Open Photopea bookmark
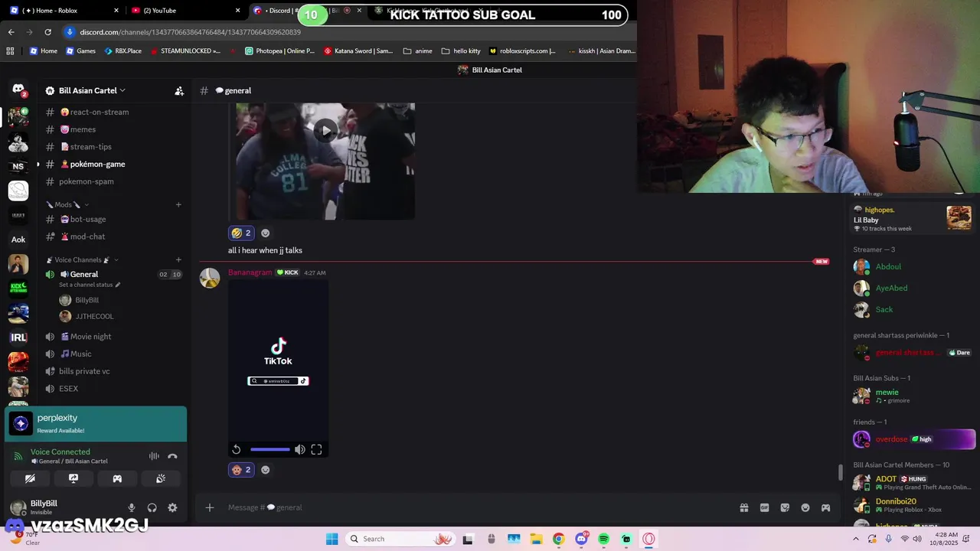The height and width of the screenshot is (551, 980). (x=279, y=51)
